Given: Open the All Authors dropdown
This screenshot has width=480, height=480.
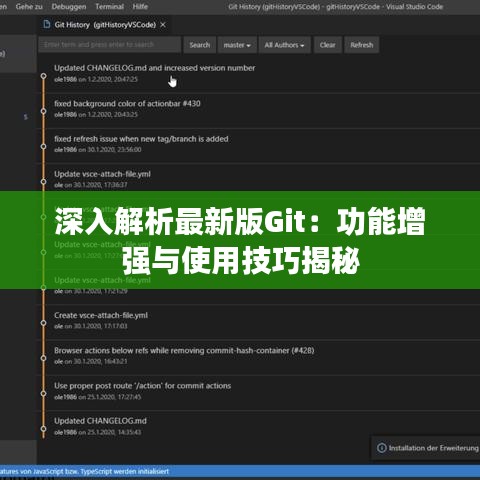Looking at the screenshot, I should [284, 45].
